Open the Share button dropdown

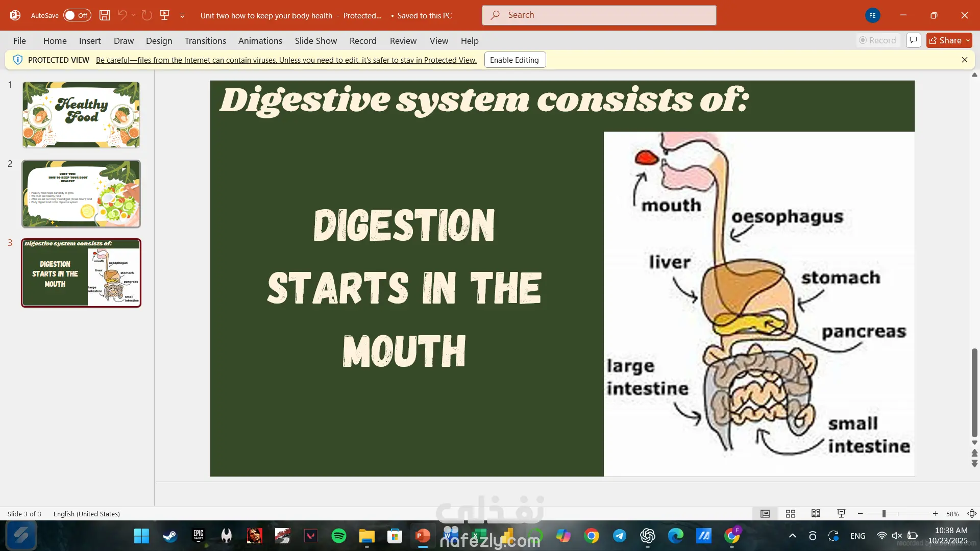coord(968,40)
